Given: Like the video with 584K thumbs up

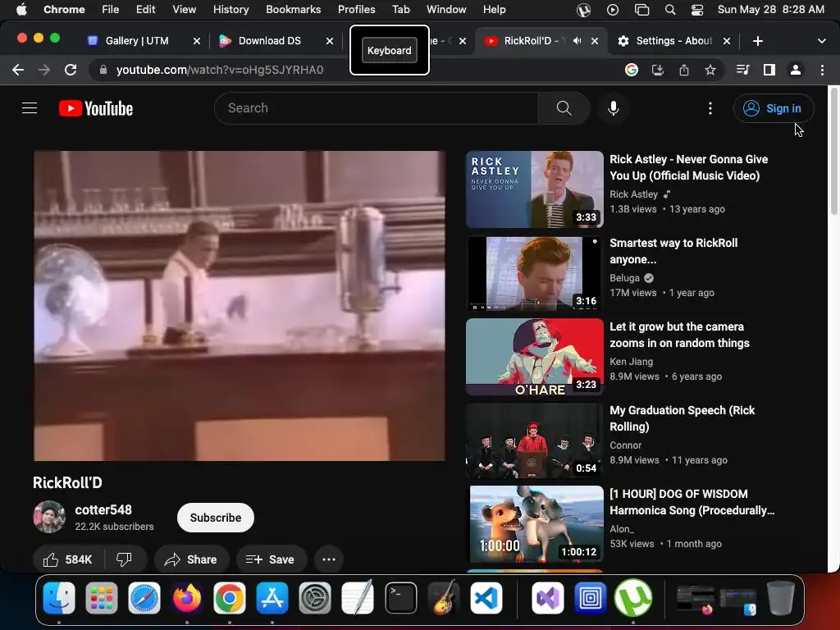Looking at the screenshot, I should coord(68,559).
